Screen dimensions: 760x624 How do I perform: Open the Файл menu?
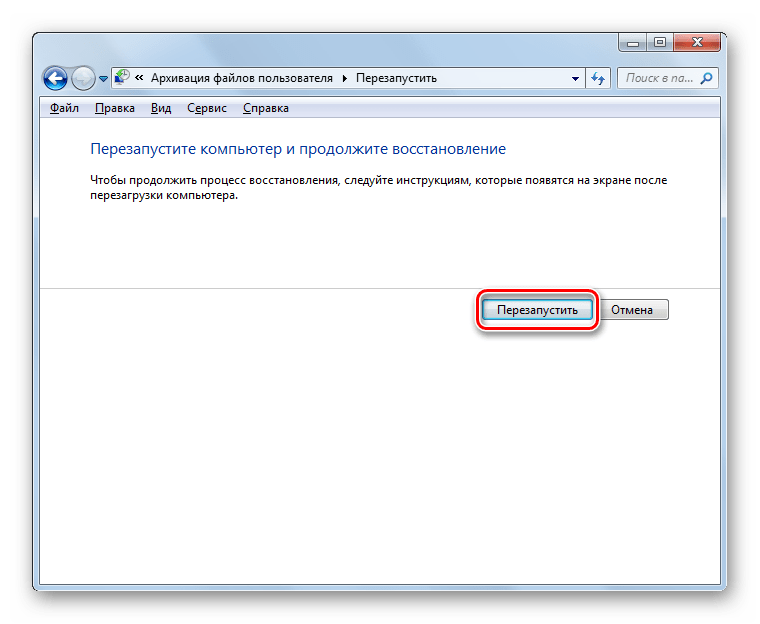click(x=64, y=108)
